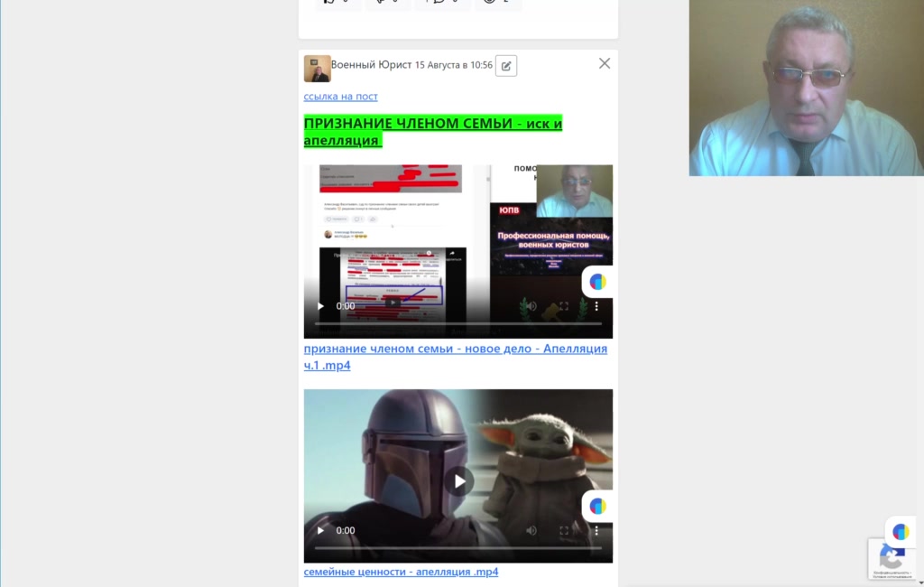Click the floating colored extension icon at page edge
Viewport: 924px width, 587px height.
(x=901, y=532)
